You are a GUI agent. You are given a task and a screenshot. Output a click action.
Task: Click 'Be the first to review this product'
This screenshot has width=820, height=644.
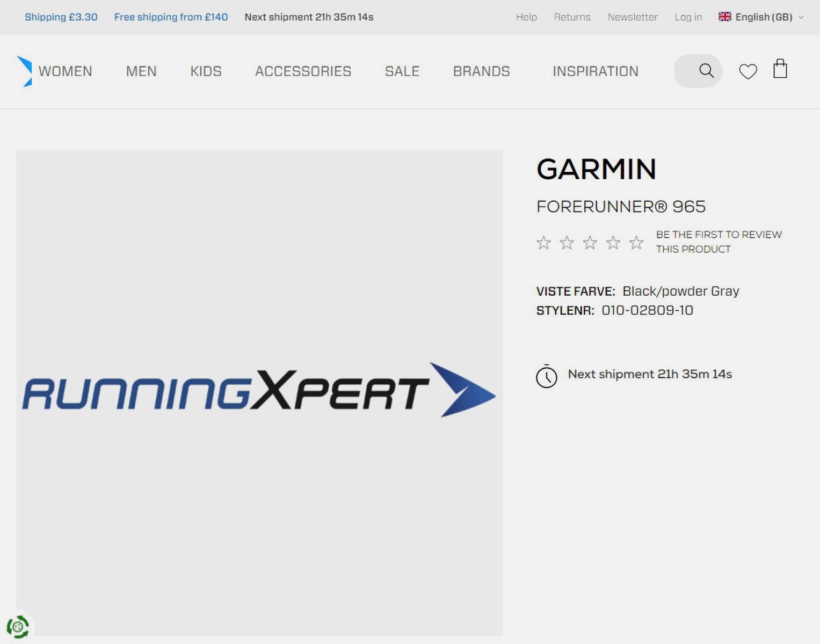coord(719,241)
